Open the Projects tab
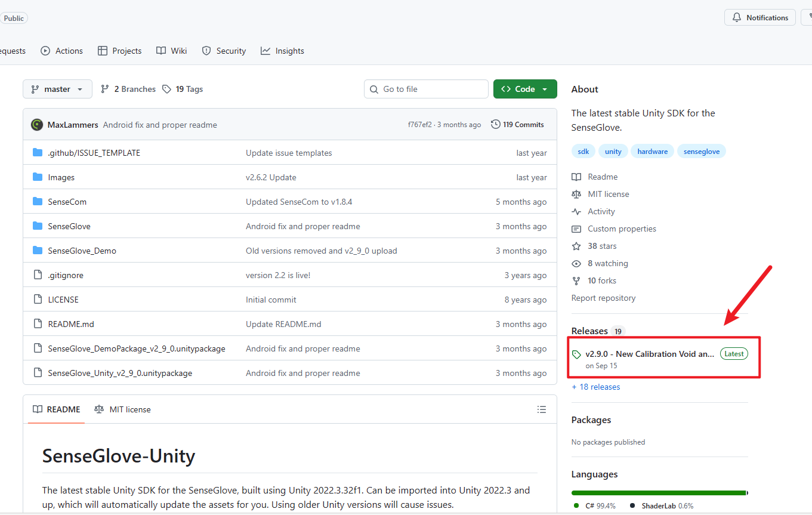This screenshot has height=515, width=812. tap(119, 51)
